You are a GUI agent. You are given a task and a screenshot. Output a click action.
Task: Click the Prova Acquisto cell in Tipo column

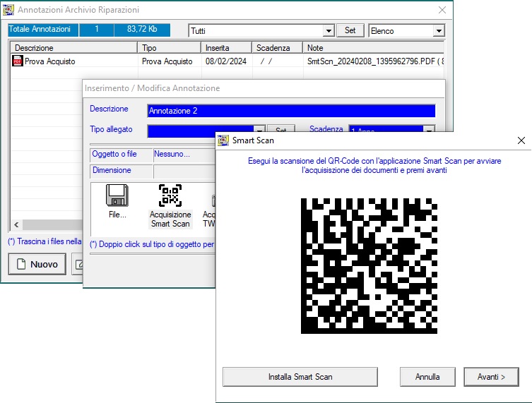pyautogui.click(x=167, y=61)
